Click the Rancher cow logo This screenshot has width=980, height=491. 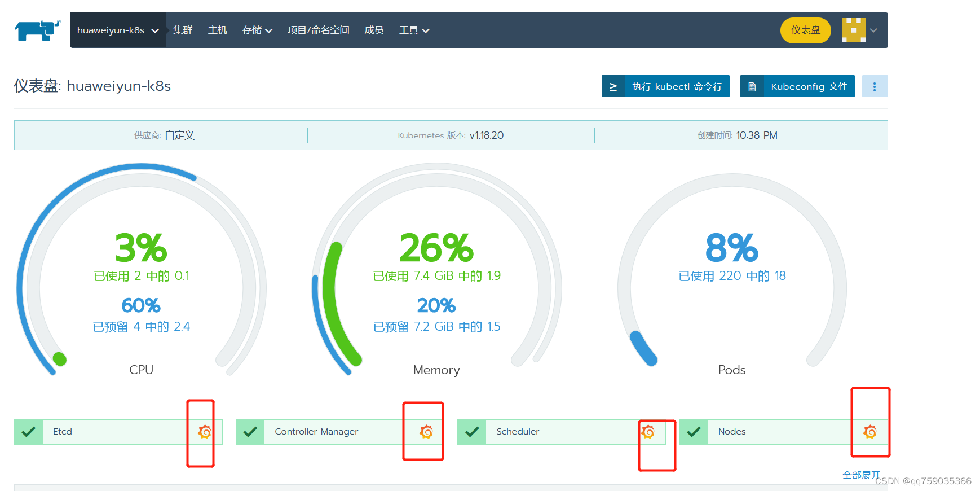pyautogui.click(x=38, y=30)
